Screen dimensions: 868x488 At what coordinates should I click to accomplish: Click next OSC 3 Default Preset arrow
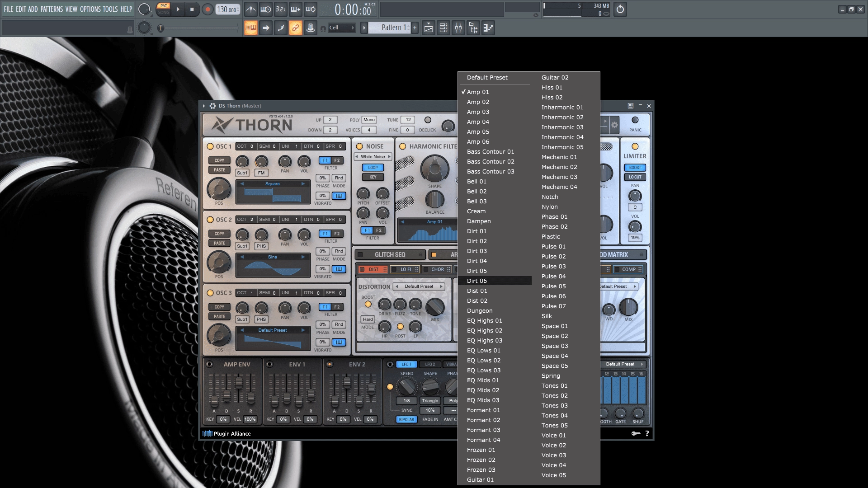click(303, 330)
